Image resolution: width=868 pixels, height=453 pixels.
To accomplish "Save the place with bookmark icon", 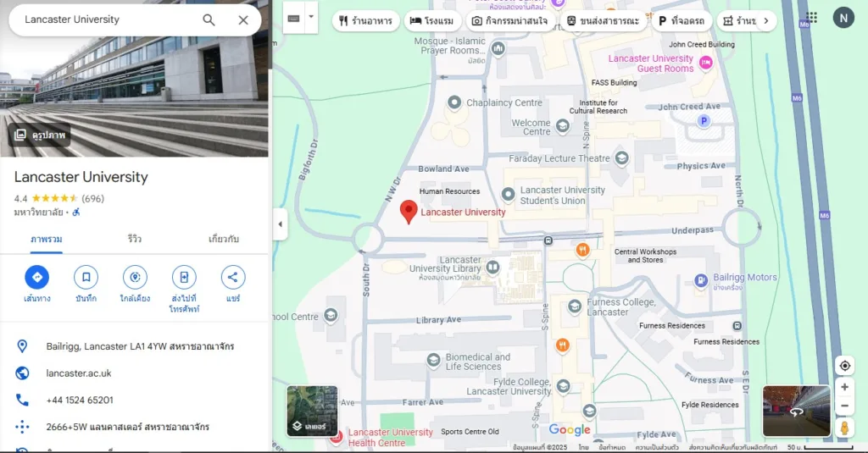I will 86,277.
